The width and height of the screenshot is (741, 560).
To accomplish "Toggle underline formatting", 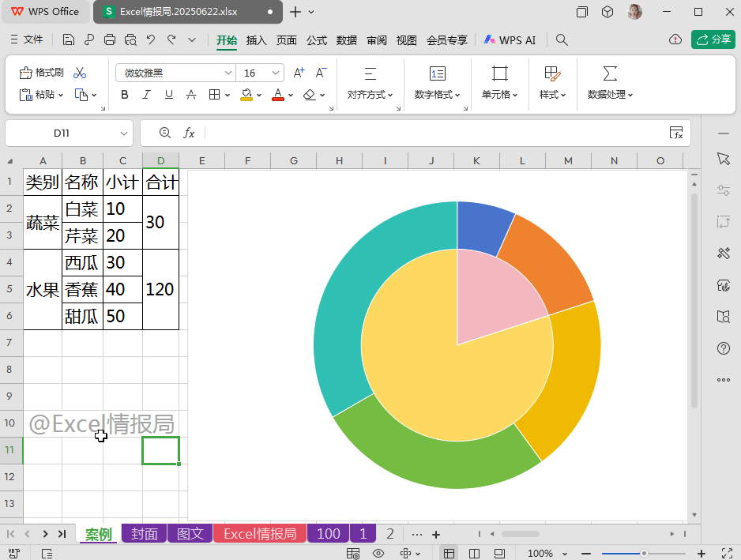I will (x=168, y=95).
